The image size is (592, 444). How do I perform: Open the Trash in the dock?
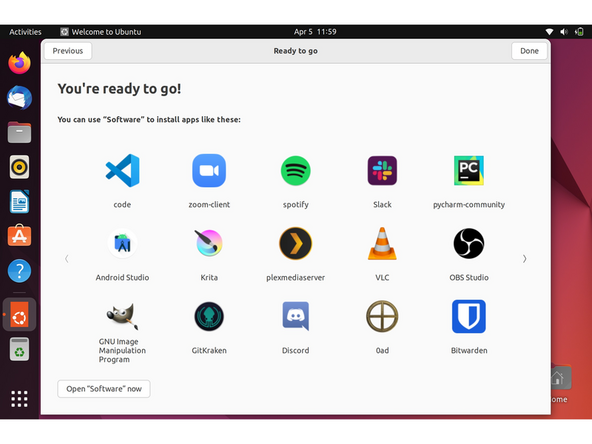tap(19, 349)
